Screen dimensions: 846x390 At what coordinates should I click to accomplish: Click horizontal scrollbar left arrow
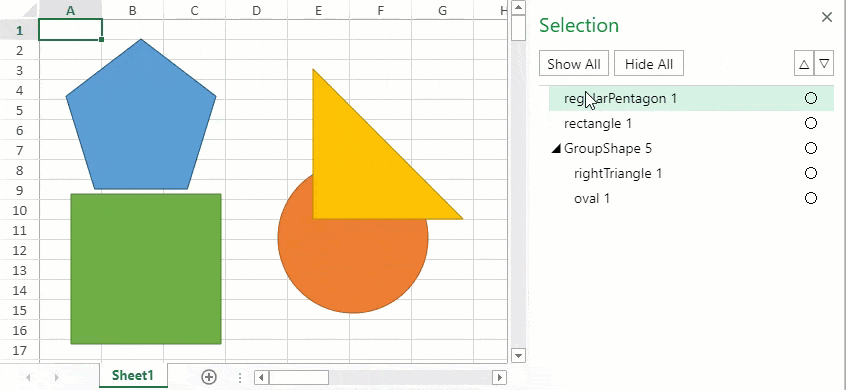point(261,377)
